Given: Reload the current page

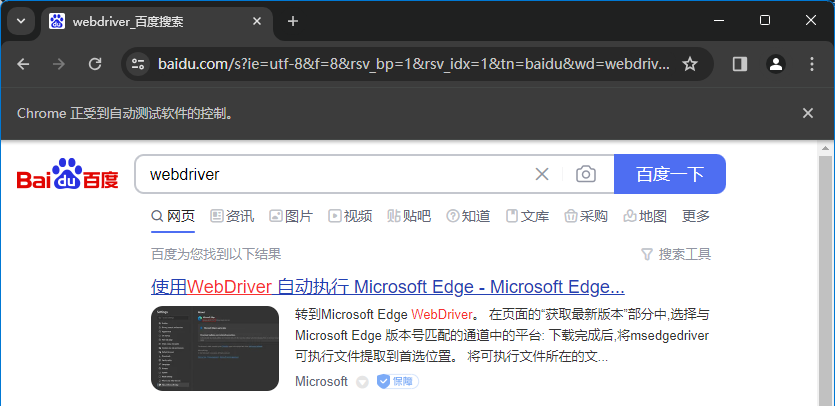Looking at the screenshot, I should point(95,64).
